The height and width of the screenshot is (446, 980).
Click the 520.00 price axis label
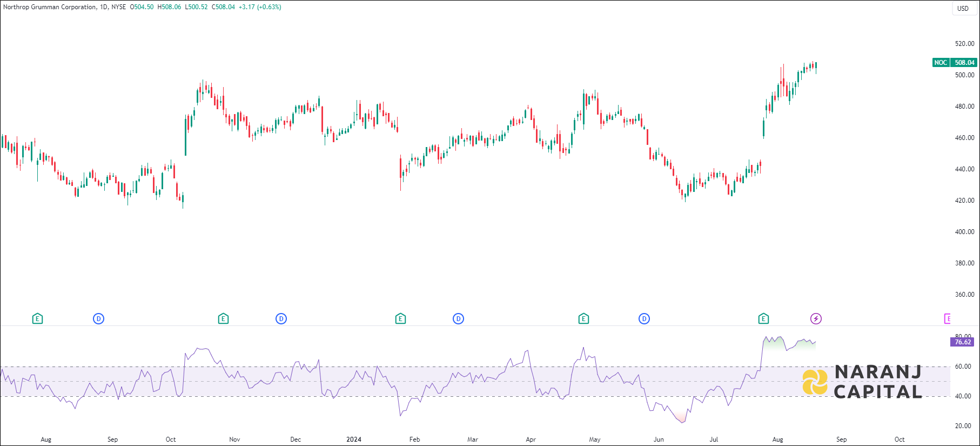coord(964,44)
